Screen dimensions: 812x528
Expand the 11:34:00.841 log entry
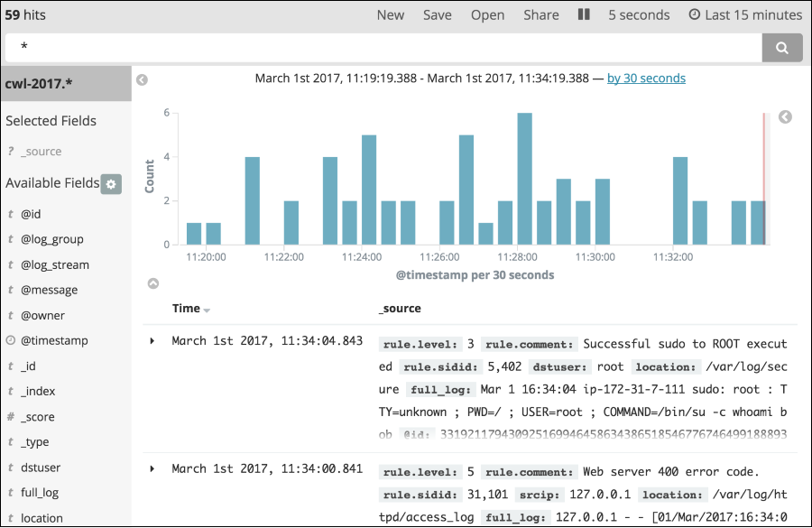[x=152, y=468]
